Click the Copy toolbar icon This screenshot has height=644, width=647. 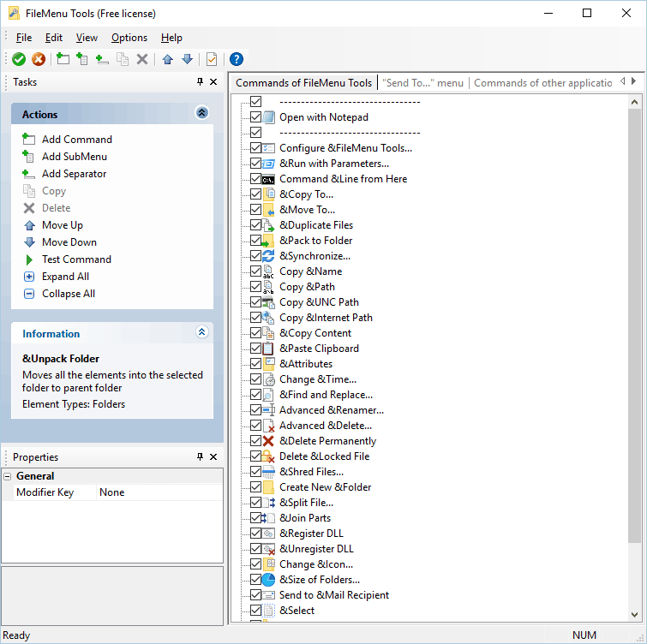tap(123, 59)
